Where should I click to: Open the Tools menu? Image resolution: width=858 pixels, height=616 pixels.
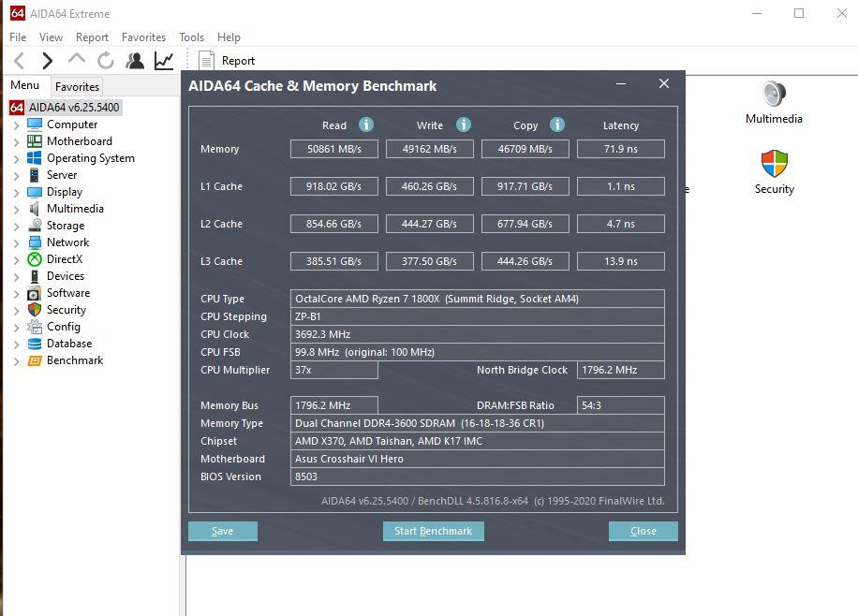point(191,37)
